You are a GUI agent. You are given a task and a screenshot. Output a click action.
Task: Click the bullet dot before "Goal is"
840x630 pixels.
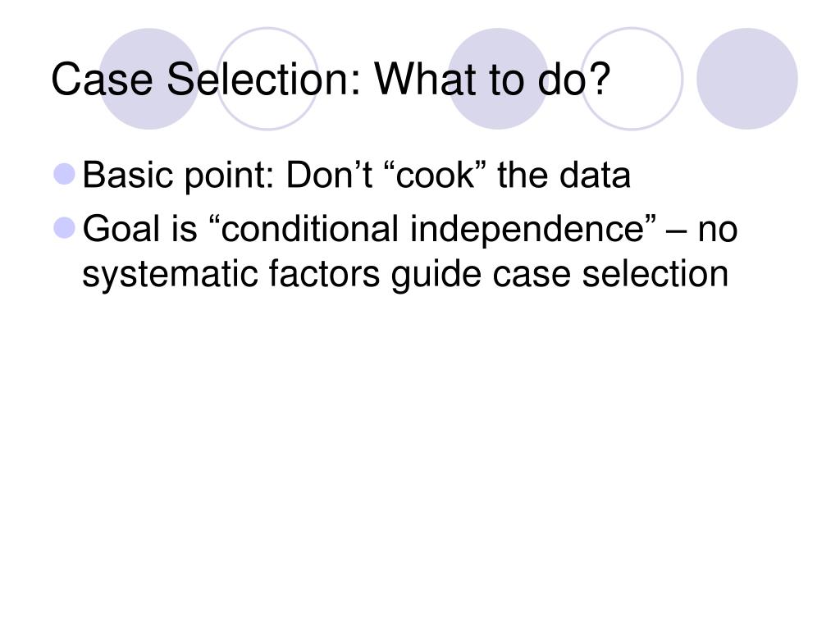point(65,228)
